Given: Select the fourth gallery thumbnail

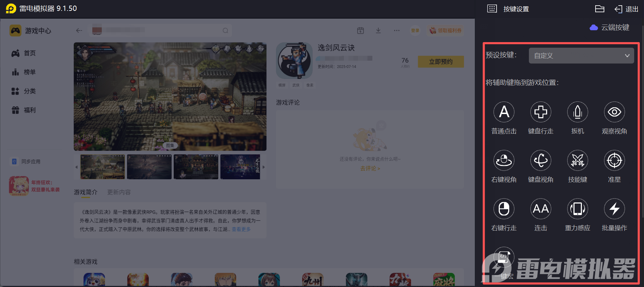Looking at the screenshot, I should [240, 167].
